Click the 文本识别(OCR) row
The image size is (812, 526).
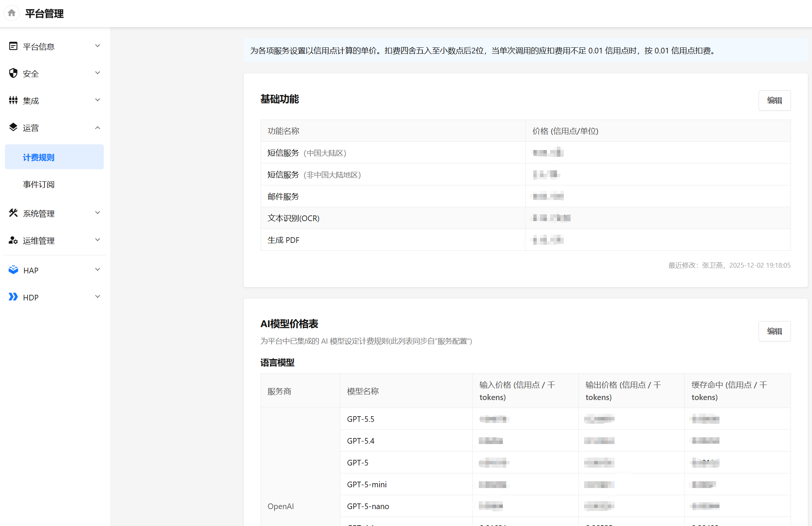525,218
